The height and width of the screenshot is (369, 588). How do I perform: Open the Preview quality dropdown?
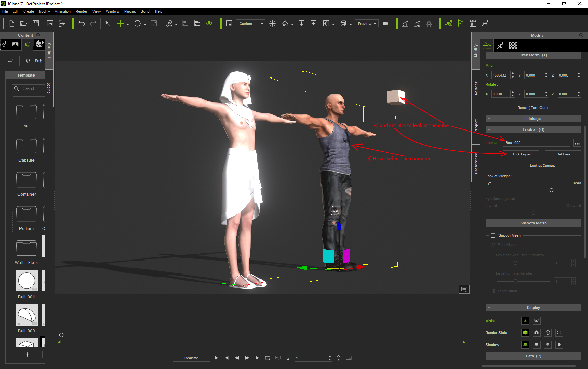[x=367, y=24]
